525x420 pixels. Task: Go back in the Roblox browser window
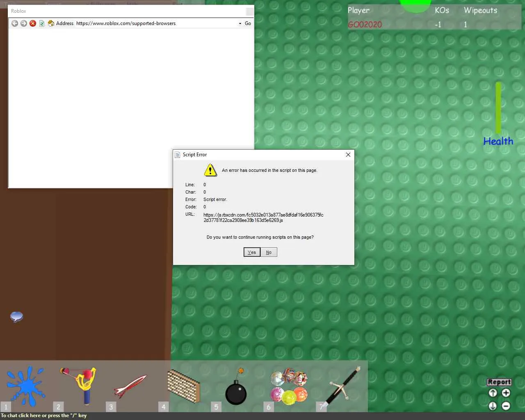(15, 23)
